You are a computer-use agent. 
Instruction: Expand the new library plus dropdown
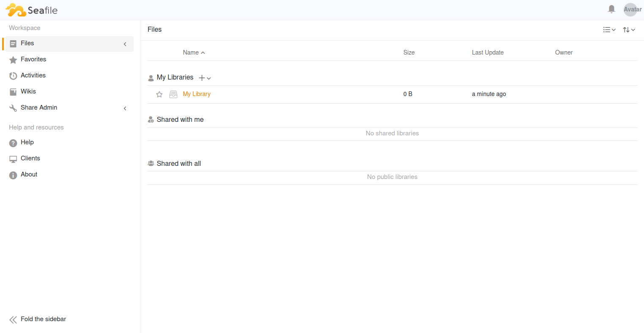pyautogui.click(x=205, y=78)
